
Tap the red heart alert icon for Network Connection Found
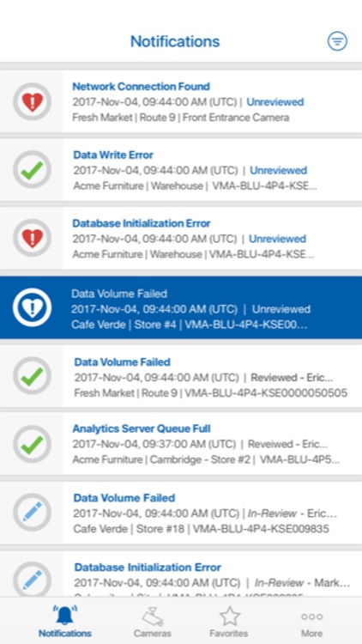click(32, 101)
